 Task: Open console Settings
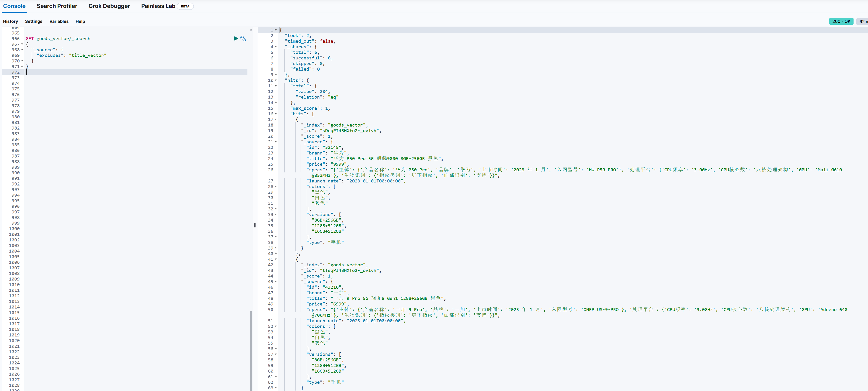point(34,21)
